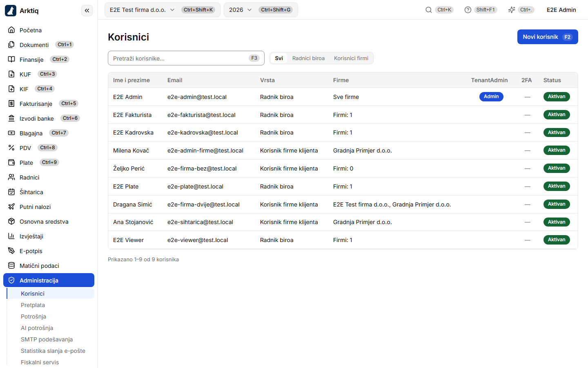Image resolution: width=588 pixels, height=368 pixels.
Task: Open AI assistant sparkle icon
Action: pos(512,10)
